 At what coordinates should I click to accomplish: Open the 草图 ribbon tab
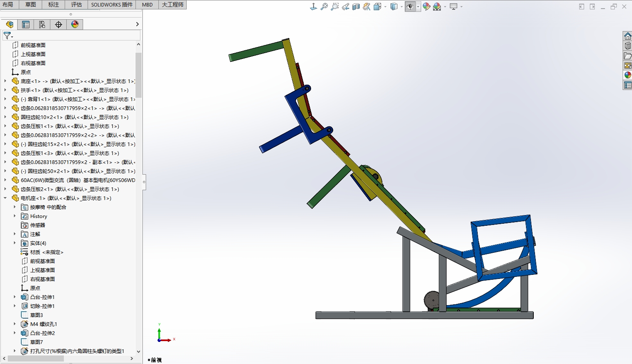[31, 4]
